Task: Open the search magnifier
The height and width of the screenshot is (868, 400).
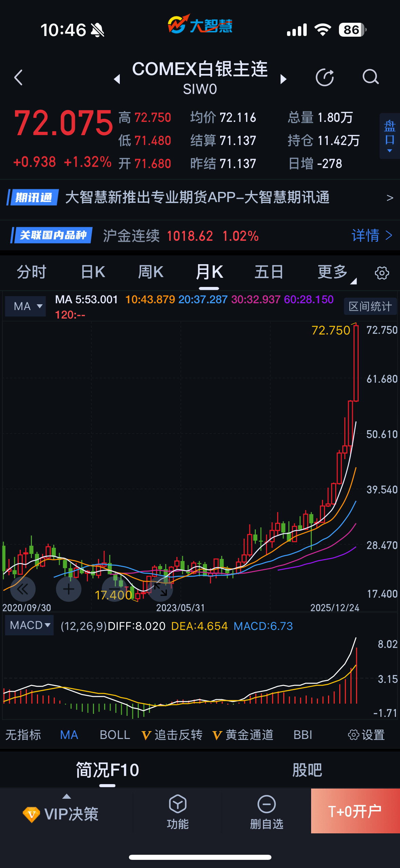Action: 370,77
